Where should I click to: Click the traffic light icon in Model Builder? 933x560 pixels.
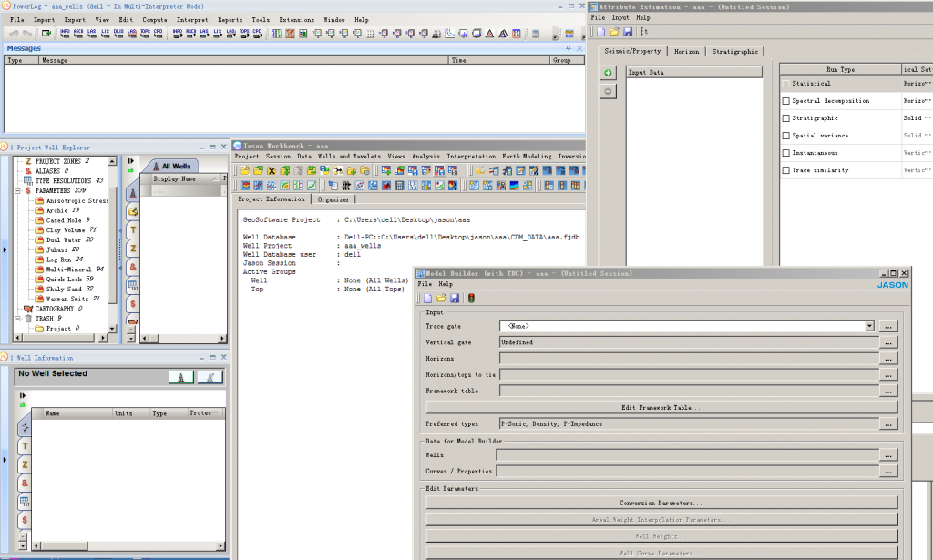tap(471, 298)
